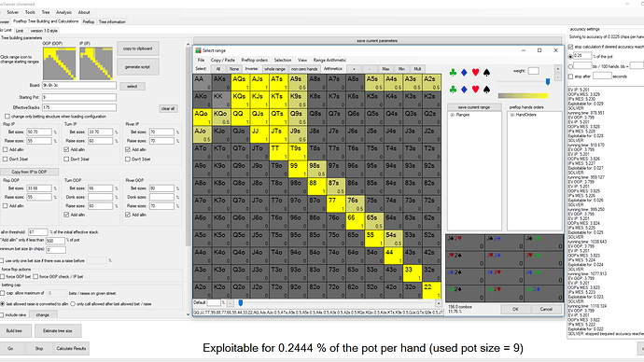Select the blue diamond in top suit row
Screen dimensions: 644x362
464,73
